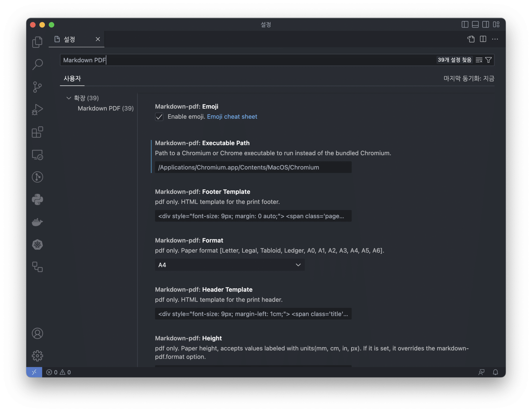Click the Markdown-pdf: Emoji heading
This screenshot has width=532, height=412.
[187, 107]
